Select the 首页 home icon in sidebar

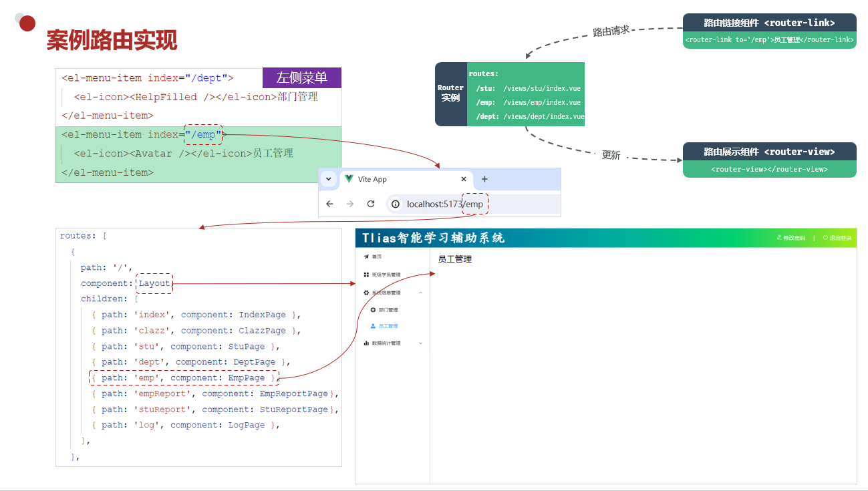(367, 256)
